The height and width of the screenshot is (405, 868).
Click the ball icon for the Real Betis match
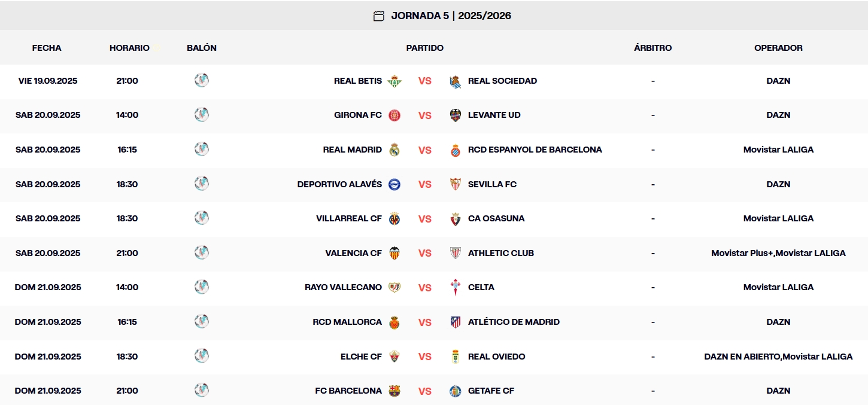point(202,81)
